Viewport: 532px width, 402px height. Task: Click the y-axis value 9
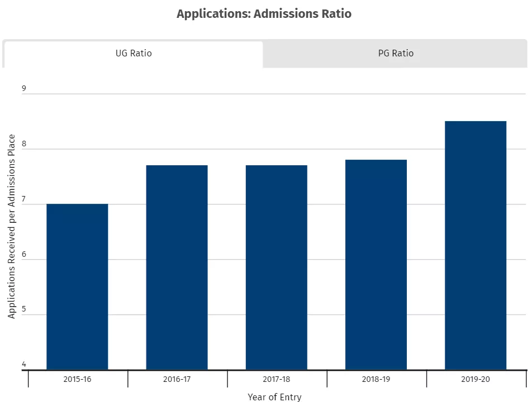[24, 88]
